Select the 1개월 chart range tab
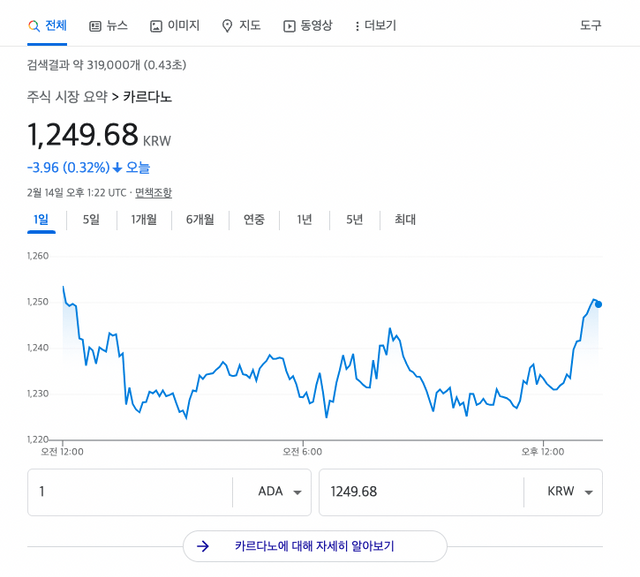This screenshot has width=640, height=577. [x=144, y=220]
